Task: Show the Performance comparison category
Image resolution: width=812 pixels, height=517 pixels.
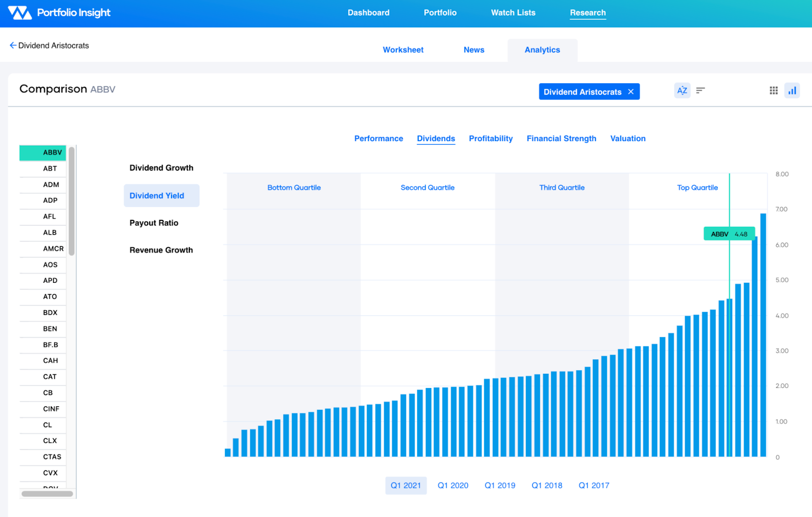Action: click(379, 139)
